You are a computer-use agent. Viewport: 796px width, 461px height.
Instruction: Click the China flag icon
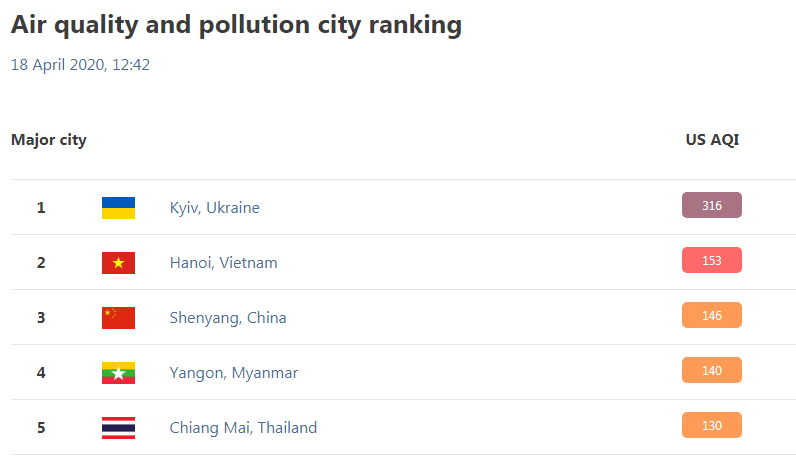118,318
